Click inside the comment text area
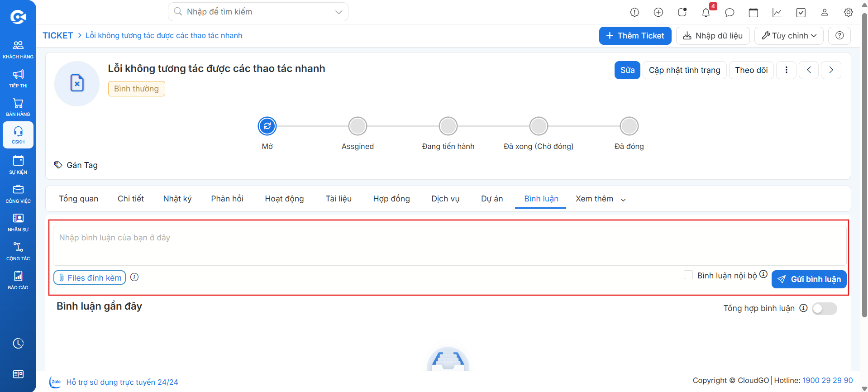868x392 pixels. coord(449,246)
